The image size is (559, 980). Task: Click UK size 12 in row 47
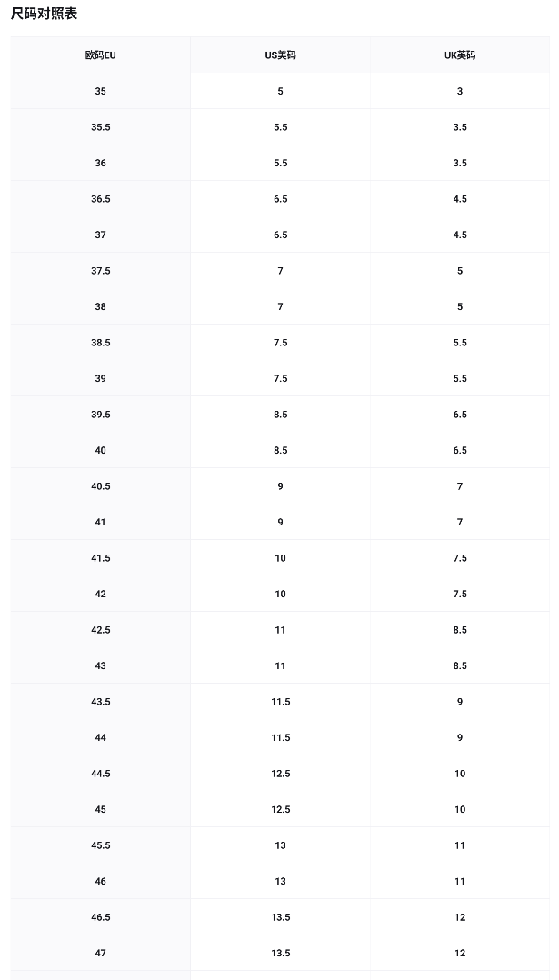460,953
